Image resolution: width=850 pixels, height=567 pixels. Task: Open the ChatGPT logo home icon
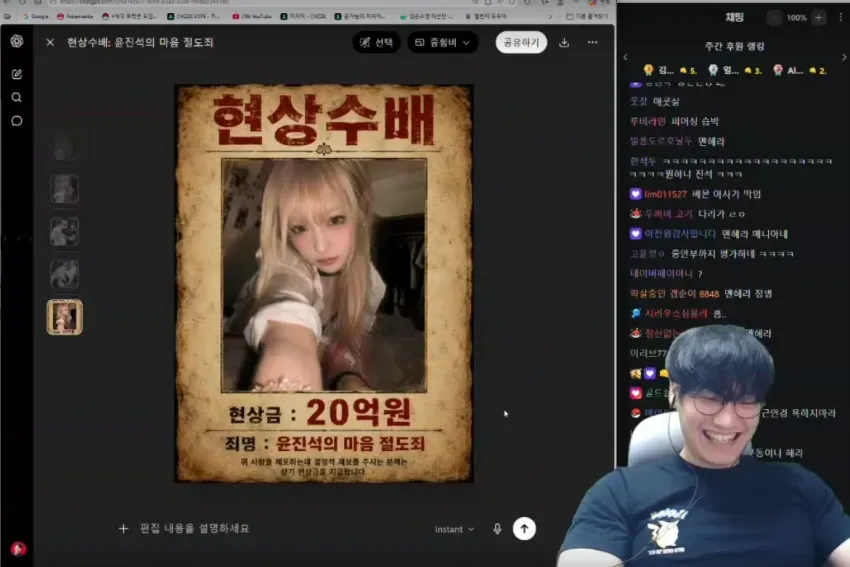pyautogui.click(x=17, y=41)
